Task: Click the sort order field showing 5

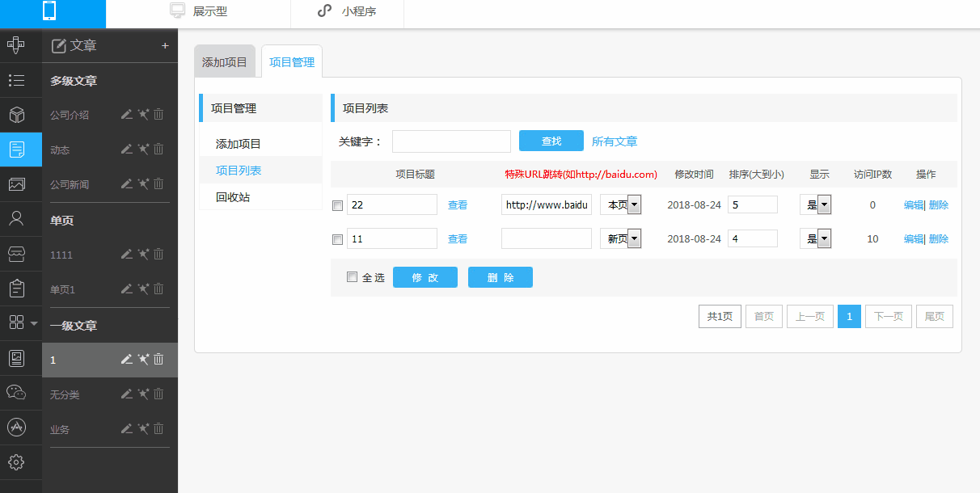Action: (x=753, y=204)
